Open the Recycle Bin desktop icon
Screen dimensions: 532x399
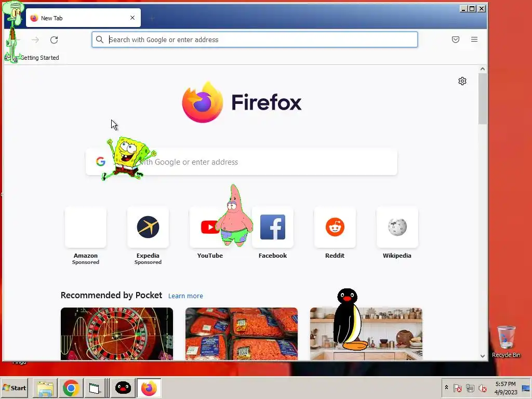point(506,341)
